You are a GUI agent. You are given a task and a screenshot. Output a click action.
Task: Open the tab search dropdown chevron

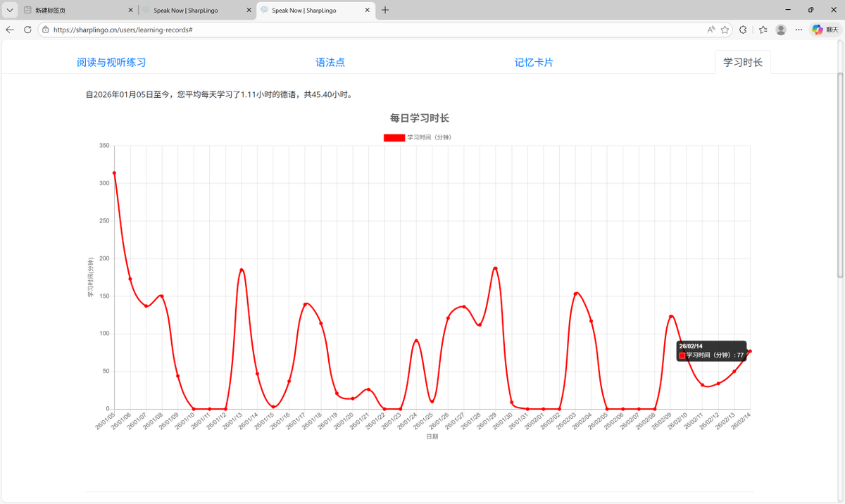click(x=10, y=10)
